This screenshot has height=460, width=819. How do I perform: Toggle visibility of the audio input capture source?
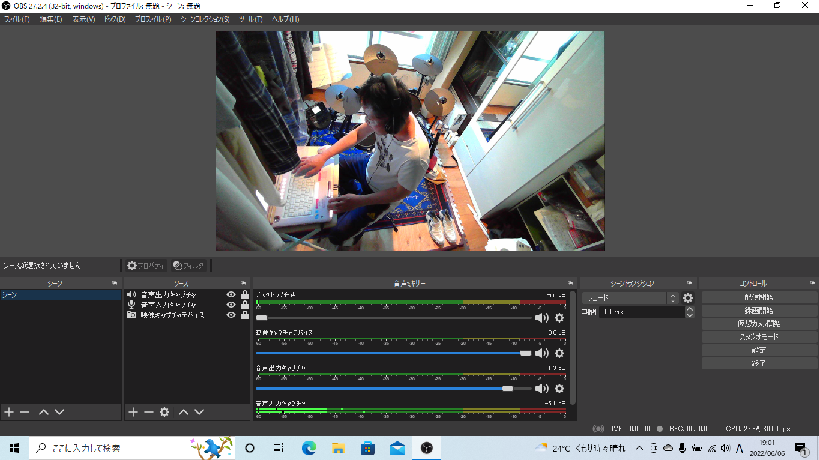click(231, 305)
